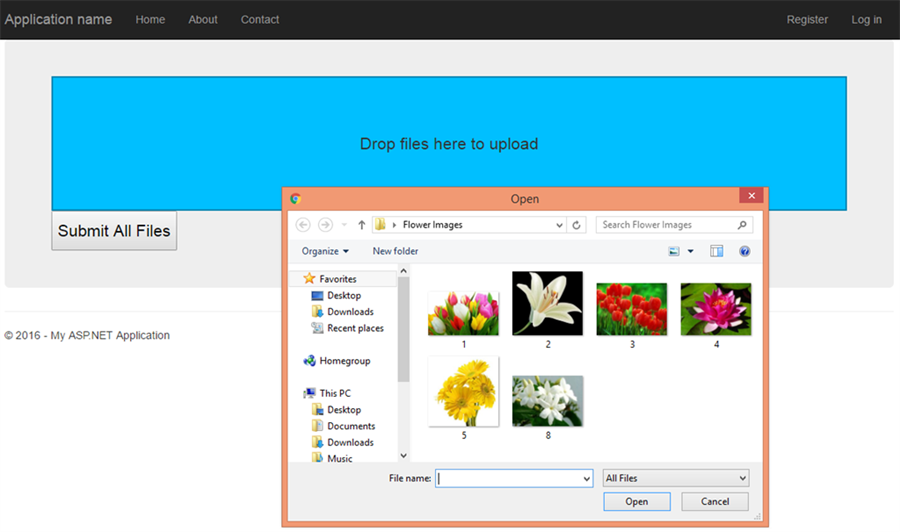Click navigation pane scroll down arrow

404,456
